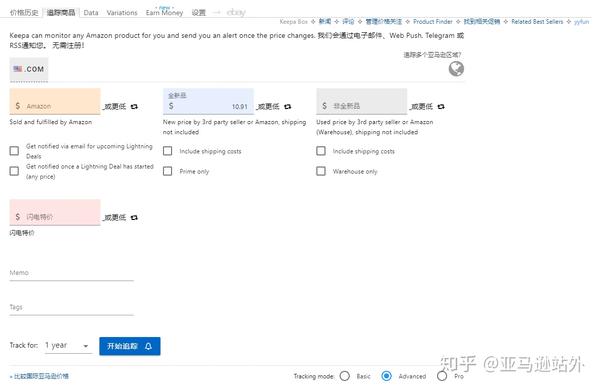Toggle the swap icon next to Used price
Image resolution: width=600 pixels, height=388 pixels.
point(441,106)
